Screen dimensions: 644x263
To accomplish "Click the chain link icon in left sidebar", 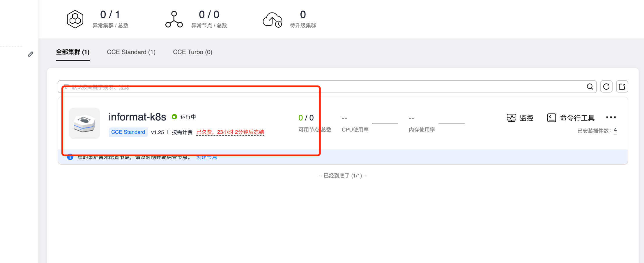I will pos(31,54).
